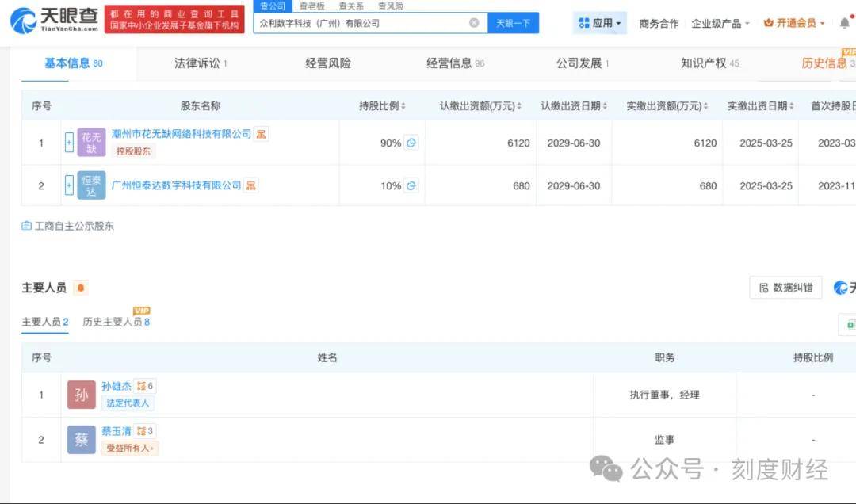Switch to the 法律诉讼 tab

coord(198,63)
